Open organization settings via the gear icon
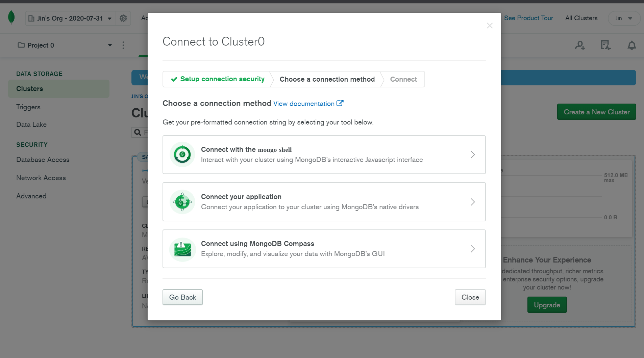The height and width of the screenshot is (358, 644). click(123, 18)
